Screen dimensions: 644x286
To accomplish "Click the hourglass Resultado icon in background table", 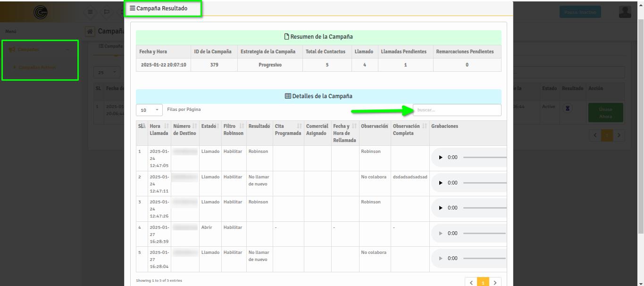I will pos(568,108).
